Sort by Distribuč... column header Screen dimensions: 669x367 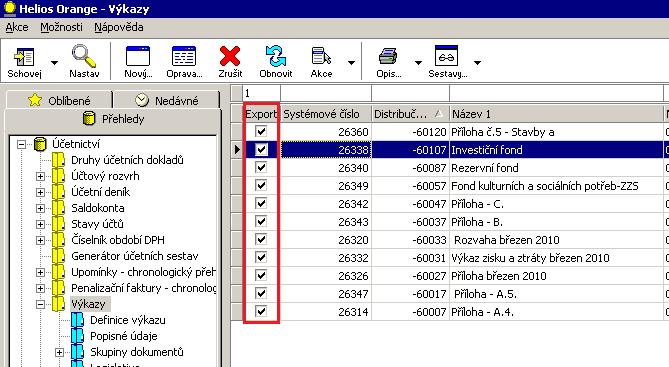(410, 114)
